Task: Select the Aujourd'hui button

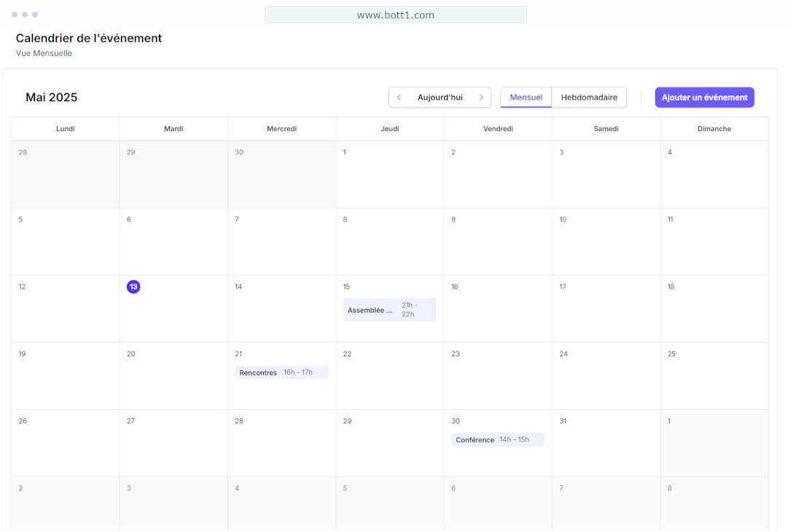Action: [x=440, y=97]
